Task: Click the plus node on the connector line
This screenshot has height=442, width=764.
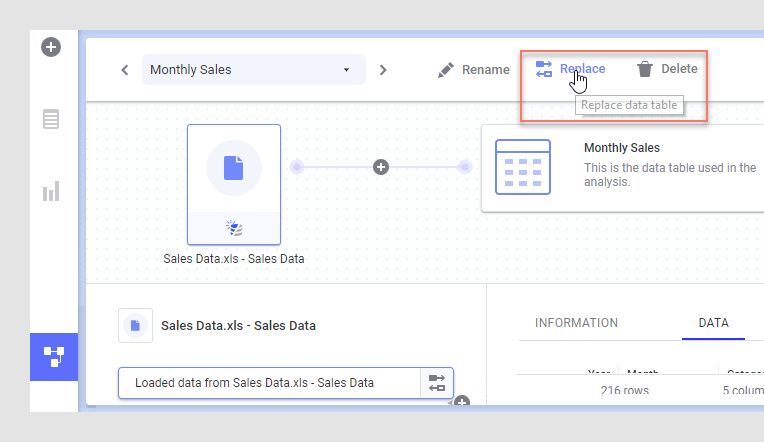Action: (380, 167)
